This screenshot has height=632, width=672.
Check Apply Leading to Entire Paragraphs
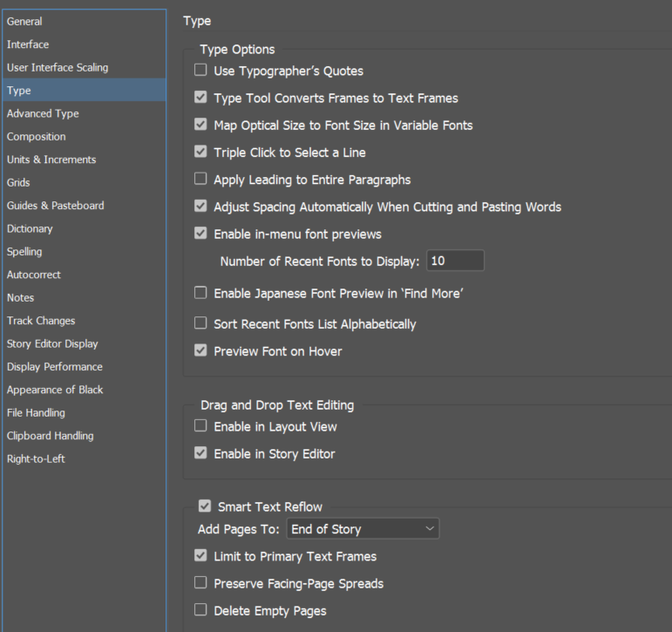coord(201,180)
